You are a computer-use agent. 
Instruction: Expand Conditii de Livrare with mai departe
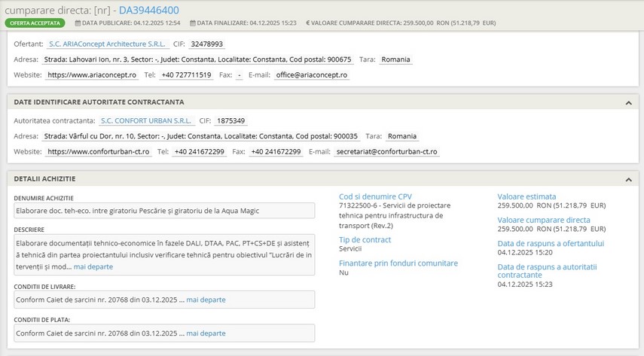[206, 300]
